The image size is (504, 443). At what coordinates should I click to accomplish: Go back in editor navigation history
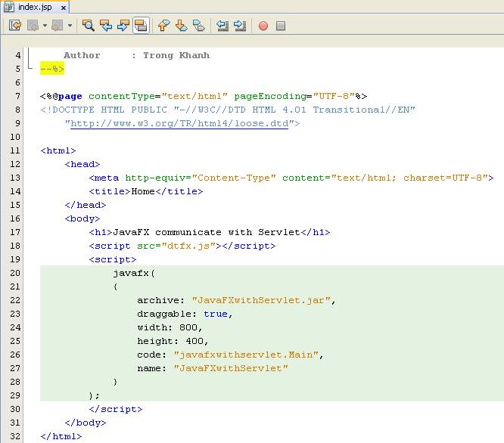click(33, 26)
